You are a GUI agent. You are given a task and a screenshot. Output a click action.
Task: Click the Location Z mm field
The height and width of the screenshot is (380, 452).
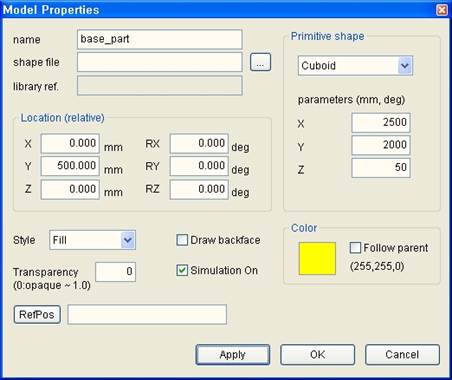[x=70, y=189]
